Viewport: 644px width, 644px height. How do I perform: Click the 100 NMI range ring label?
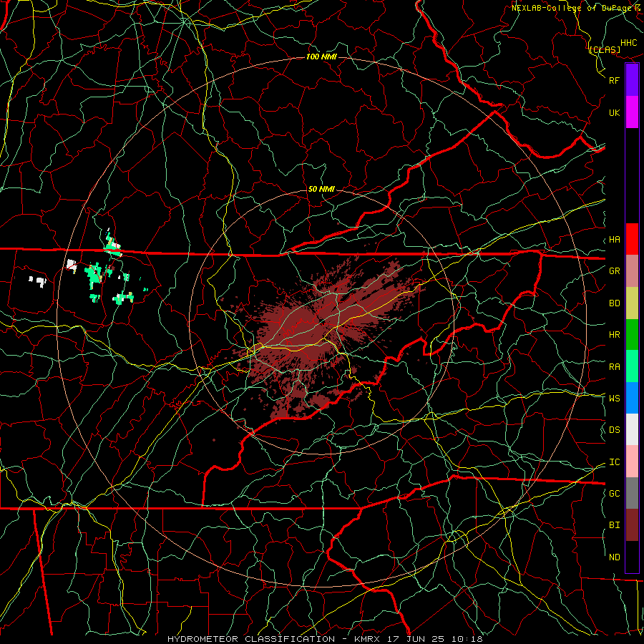pyautogui.click(x=321, y=57)
